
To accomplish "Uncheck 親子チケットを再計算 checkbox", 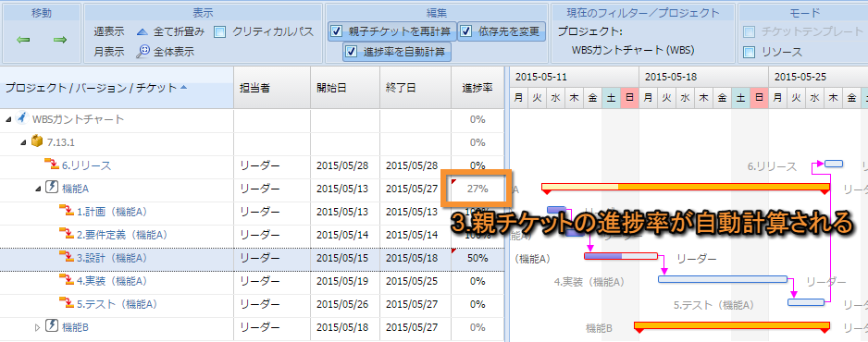I will (337, 31).
